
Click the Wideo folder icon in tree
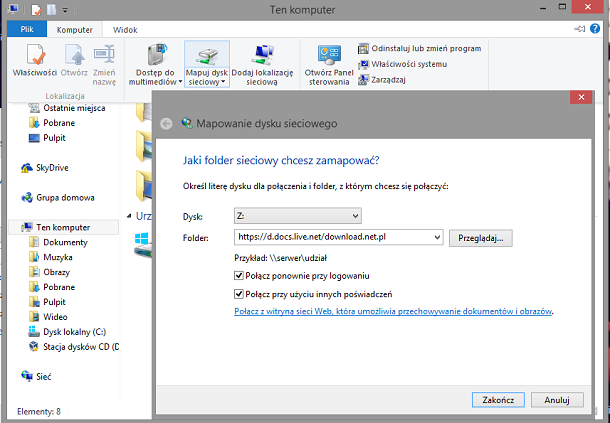pyautogui.click(x=34, y=316)
